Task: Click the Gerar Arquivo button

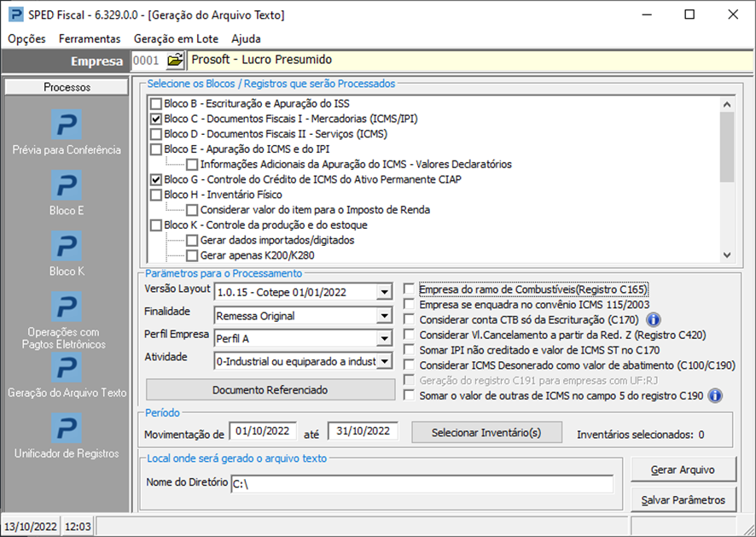Action: pos(683,470)
